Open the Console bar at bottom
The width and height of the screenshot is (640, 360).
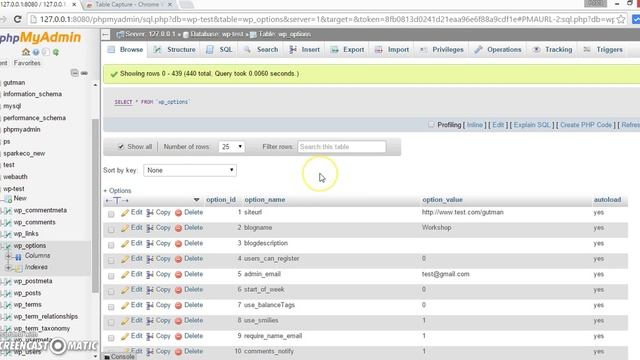click(x=119, y=357)
